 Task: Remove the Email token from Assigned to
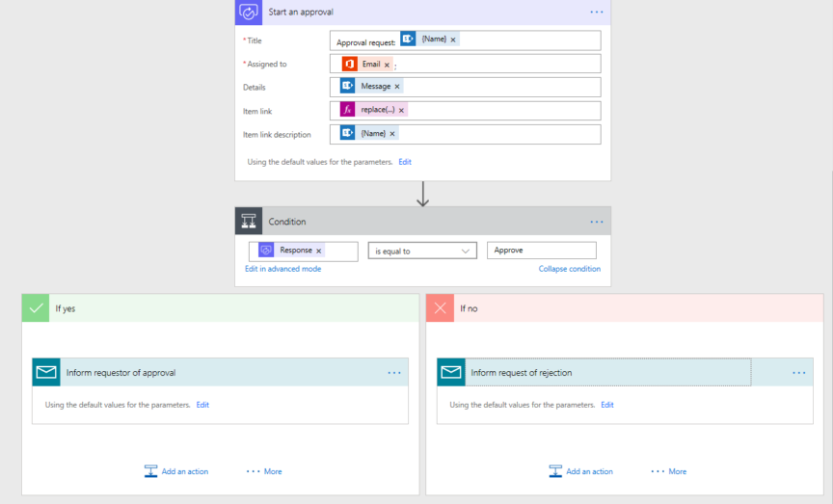pyautogui.click(x=387, y=65)
